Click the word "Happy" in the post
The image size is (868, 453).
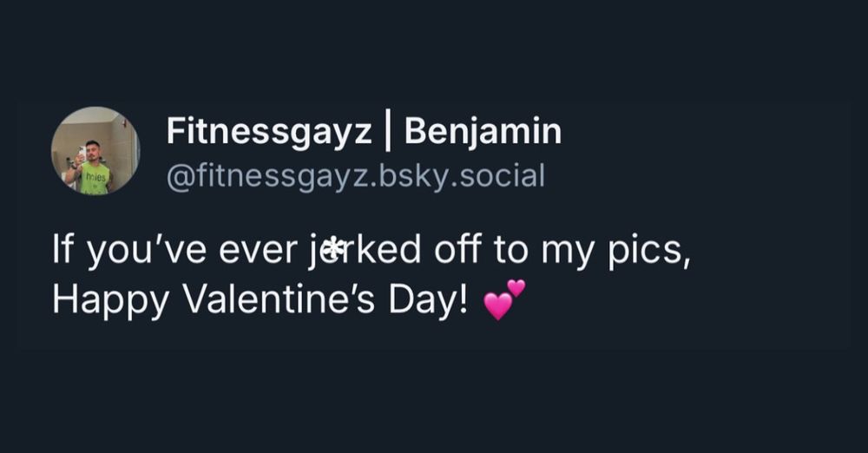click(108, 300)
